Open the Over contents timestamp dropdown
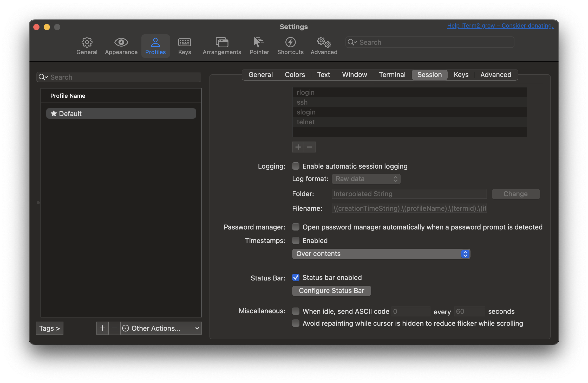The width and height of the screenshot is (588, 383). [x=381, y=254]
